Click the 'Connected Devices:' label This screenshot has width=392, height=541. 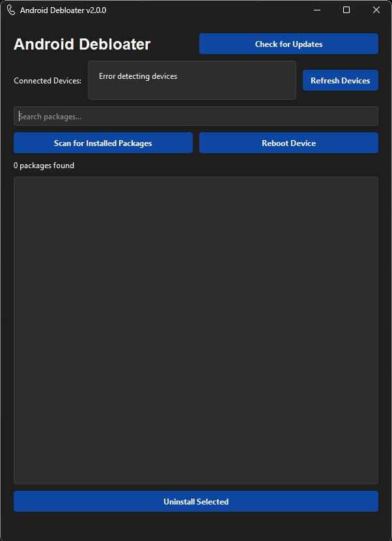[x=48, y=81]
